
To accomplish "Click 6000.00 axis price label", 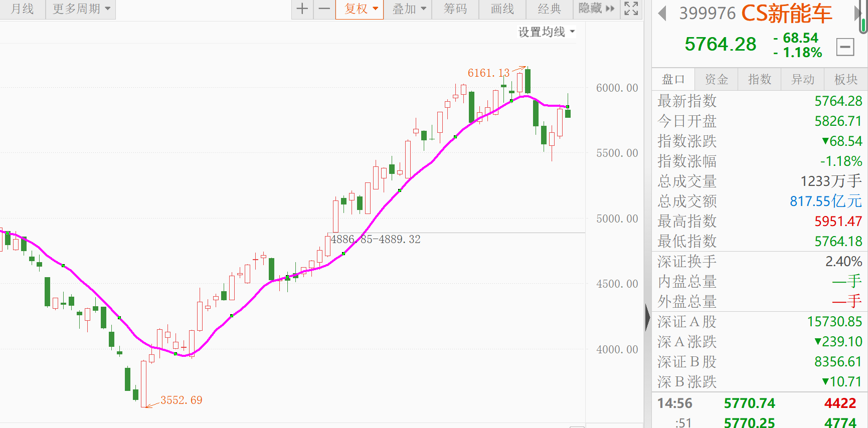I will pyautogui.click(x=617, y=88).
